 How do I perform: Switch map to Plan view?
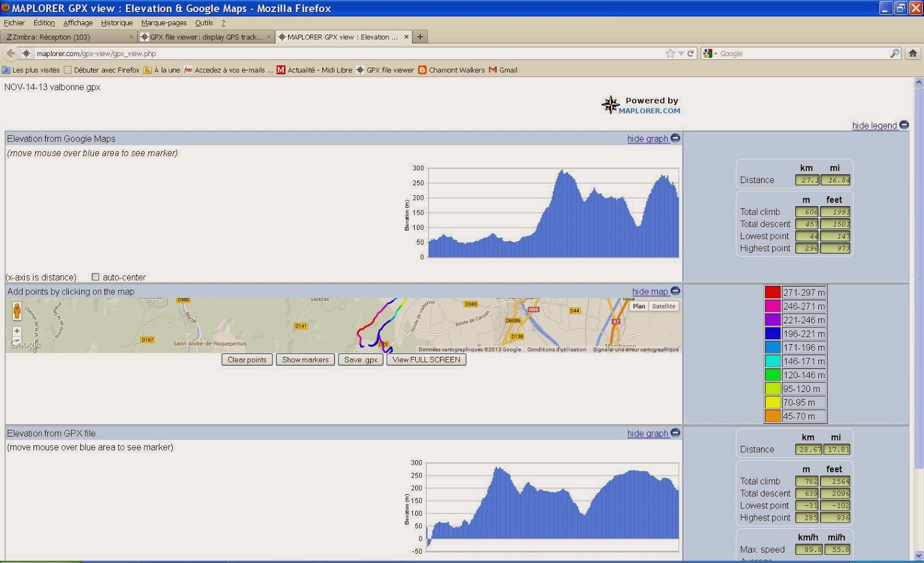click(x=639, y=307)
